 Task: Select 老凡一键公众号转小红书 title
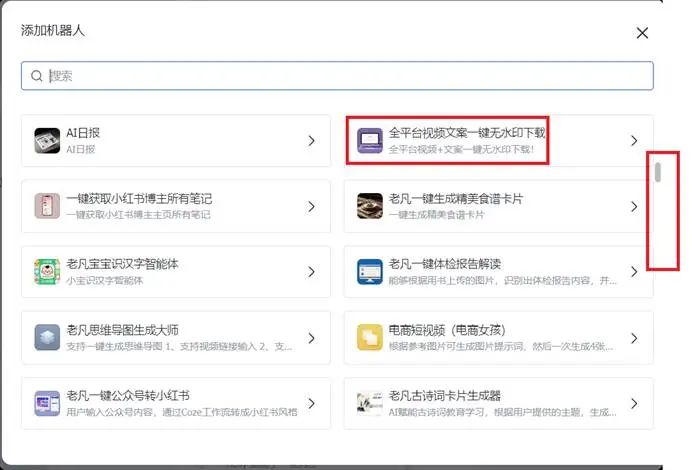pos(128,395)
